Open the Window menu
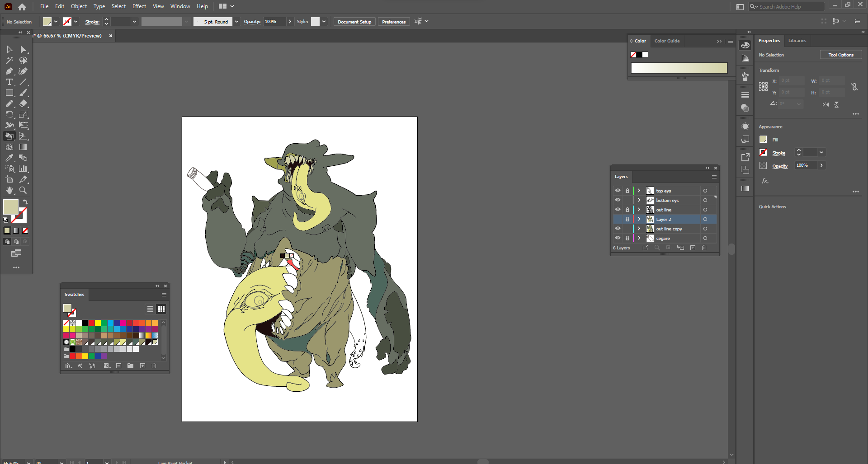Screen dimensions: 868x464 (x=180, y=6)
